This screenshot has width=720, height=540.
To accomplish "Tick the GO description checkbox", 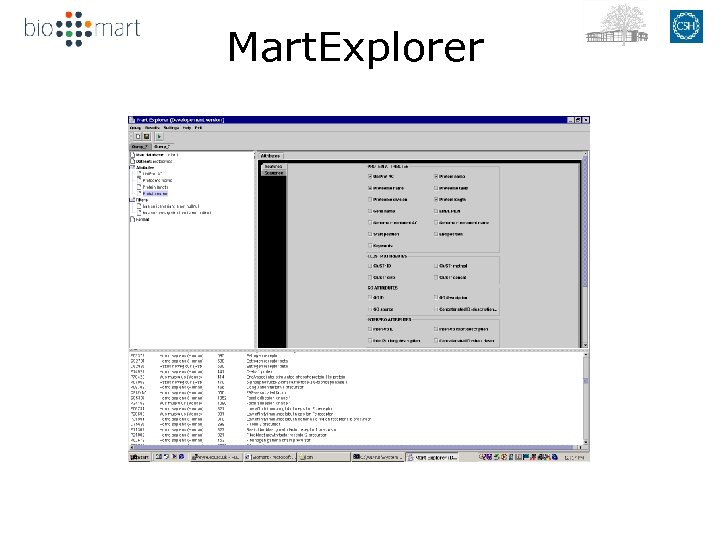I will pyautogui.click(x=436, y=298).
